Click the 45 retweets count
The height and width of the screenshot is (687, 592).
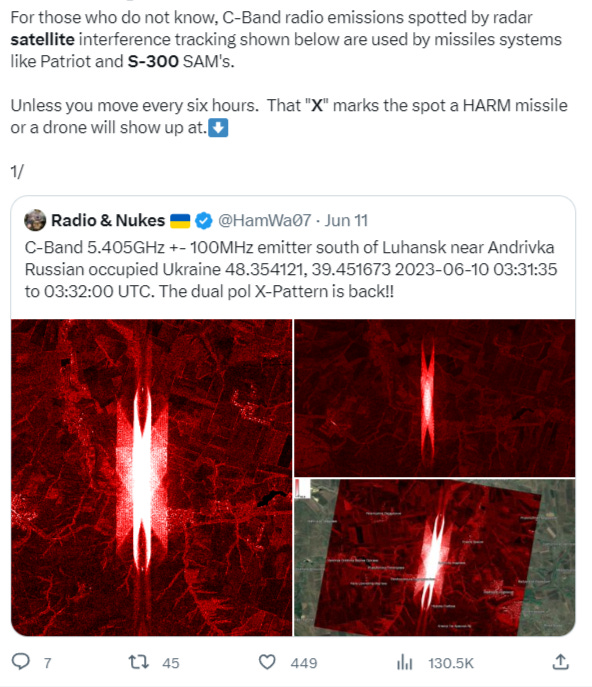[x=170, y=663]
